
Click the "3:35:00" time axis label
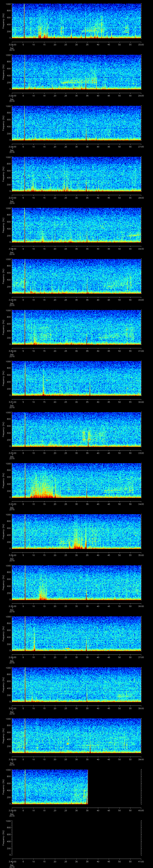tap(12, 606)
